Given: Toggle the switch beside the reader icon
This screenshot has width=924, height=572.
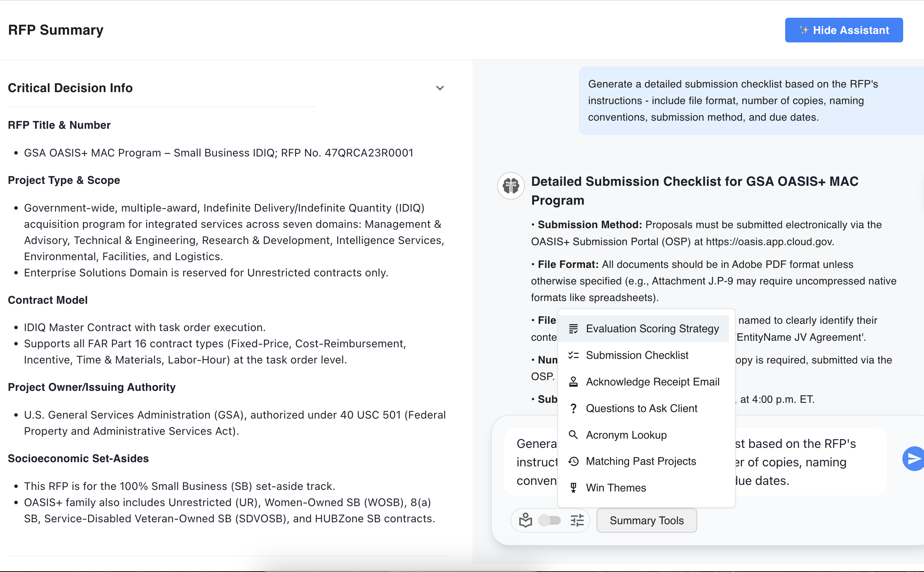Looking at the screenshot, I should click(x=550, y=520).
